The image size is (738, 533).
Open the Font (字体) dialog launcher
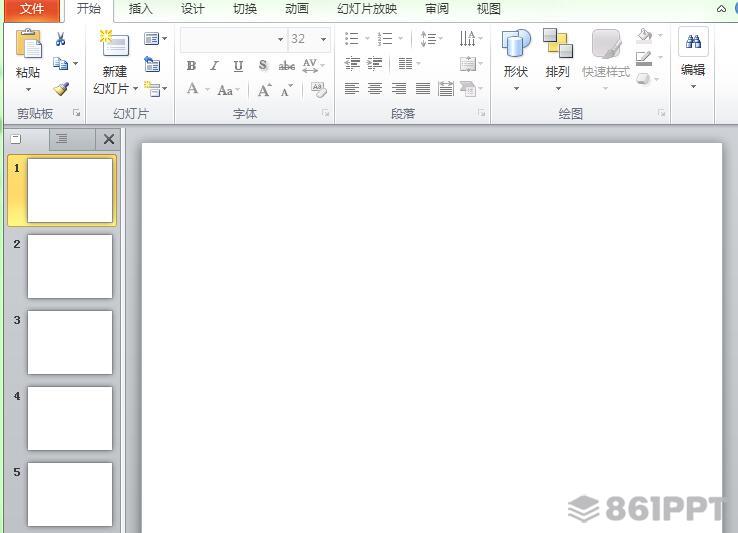pos(325,113)
